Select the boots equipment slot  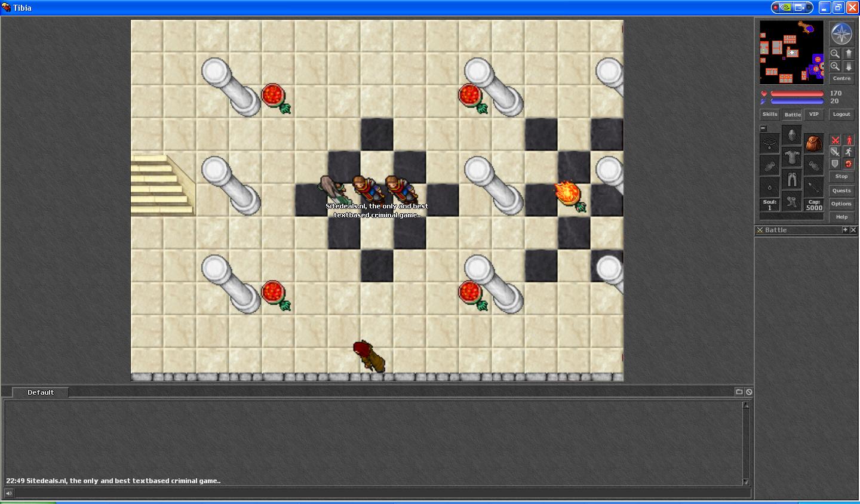[x=792, y=201]
